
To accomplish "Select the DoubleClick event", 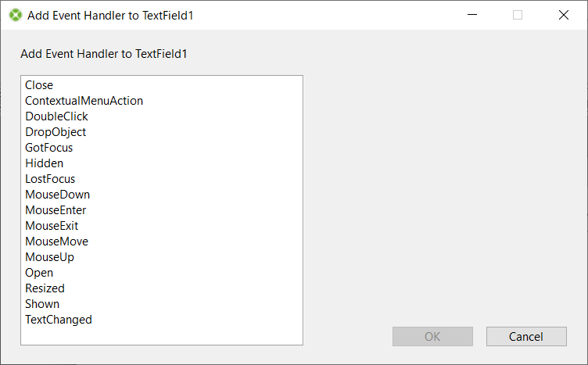I will click(56, 116).
